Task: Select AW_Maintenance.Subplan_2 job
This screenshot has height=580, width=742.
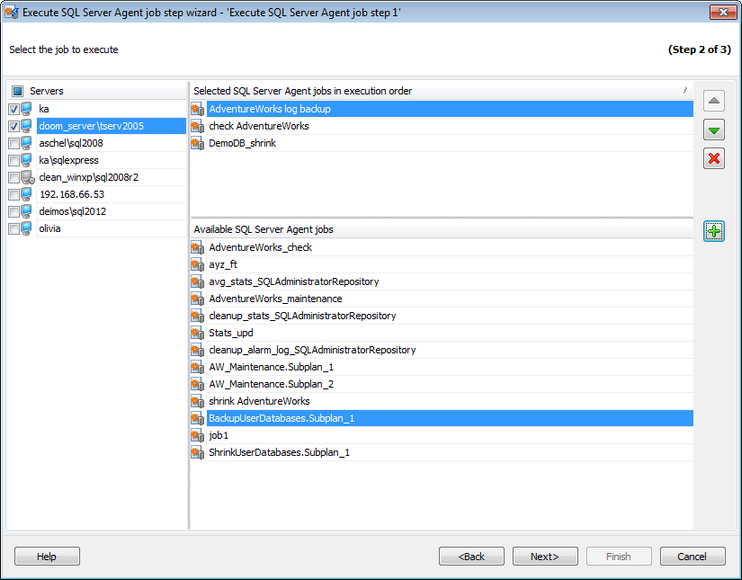Action: 450,384
